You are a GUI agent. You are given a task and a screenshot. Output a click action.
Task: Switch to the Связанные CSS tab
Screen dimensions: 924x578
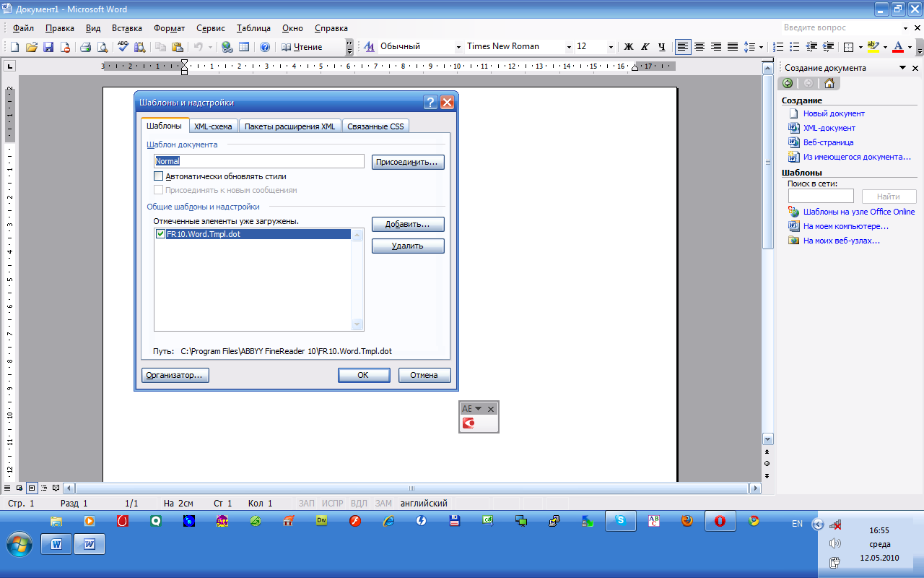point(375,126)
